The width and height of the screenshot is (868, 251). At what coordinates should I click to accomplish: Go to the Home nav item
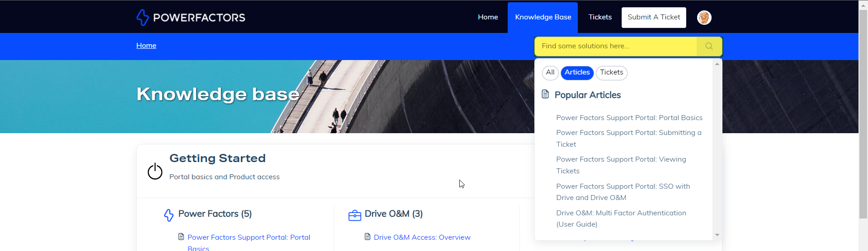[x=488, y=17]
